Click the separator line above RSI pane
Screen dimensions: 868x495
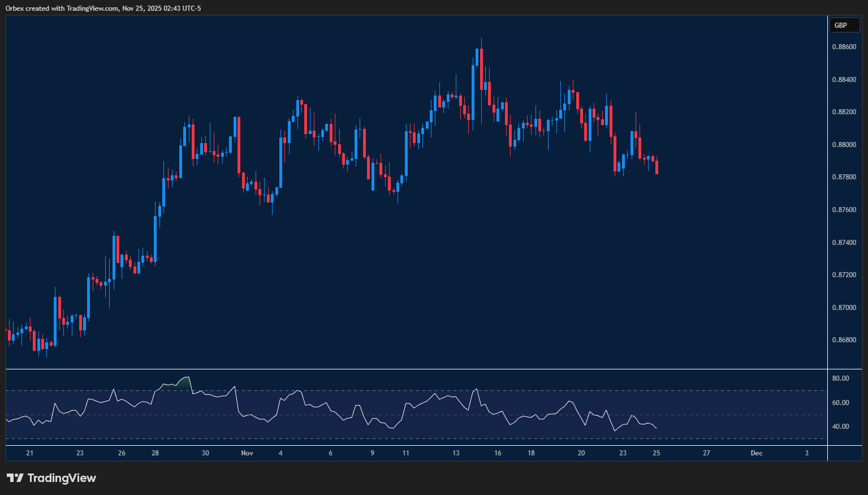416,369
